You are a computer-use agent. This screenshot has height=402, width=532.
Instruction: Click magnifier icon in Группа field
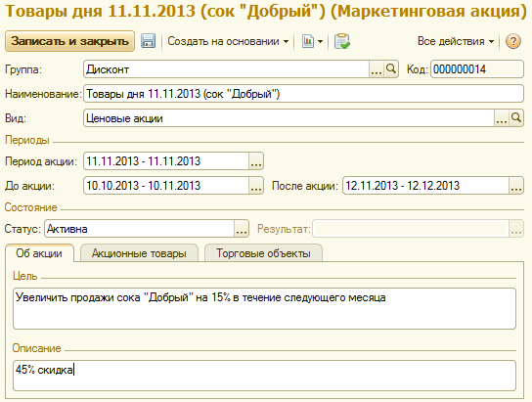click(391, 69)
